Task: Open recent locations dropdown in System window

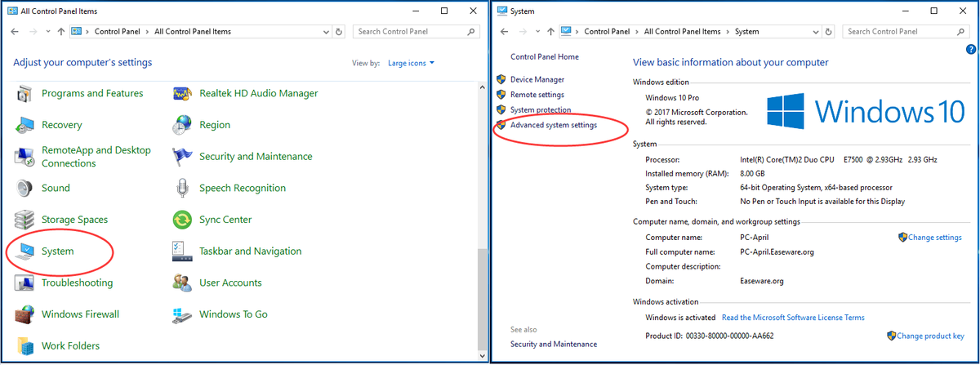Action: [x=537, y=32]
